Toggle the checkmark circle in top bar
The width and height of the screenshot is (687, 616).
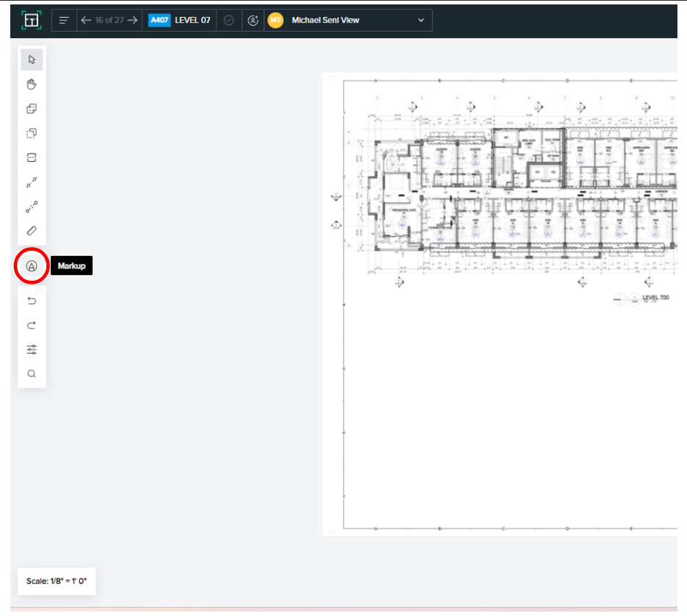point(229,20)
